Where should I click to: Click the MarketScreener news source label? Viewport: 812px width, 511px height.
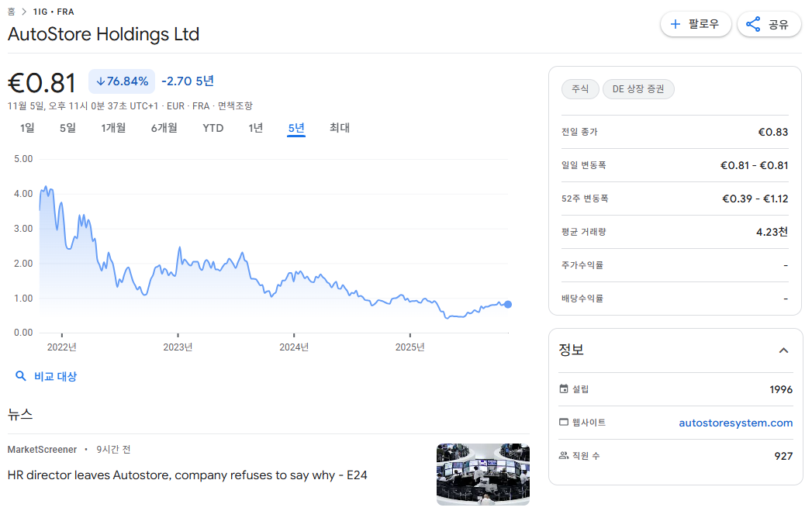pos(42,450)
